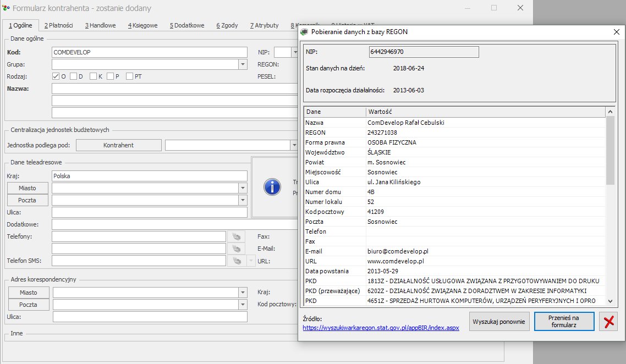
Task: Open the Księgowe tab
Action: (142, 25)
